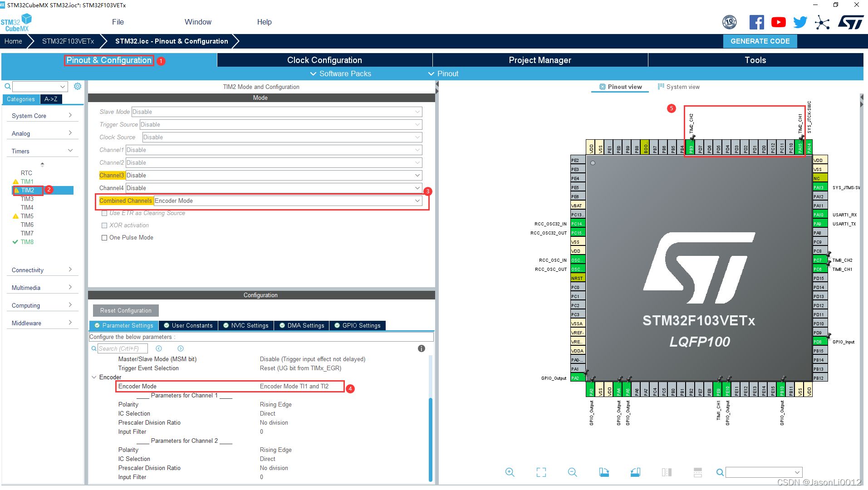Click the ST logo icon
Viewport: 868px width, 490px height.
pyautogui.click(x=850, y=22)
